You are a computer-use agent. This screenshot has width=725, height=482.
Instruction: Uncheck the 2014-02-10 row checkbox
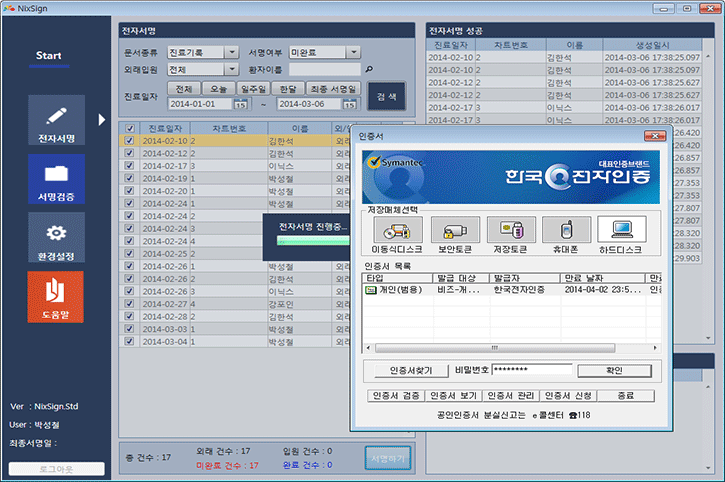point(128,142)
